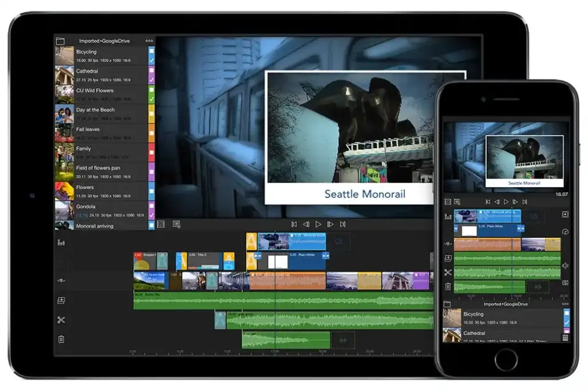The height and width of the screenshot is (392, 588).
Task: Select Plain-White clip on iPhone timeline
Action: pyautogui.click(x=489, y=230)
